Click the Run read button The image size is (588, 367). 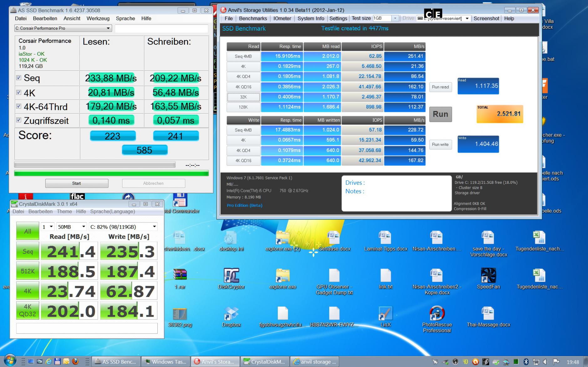pyautogui.click(x=440, y=87)
